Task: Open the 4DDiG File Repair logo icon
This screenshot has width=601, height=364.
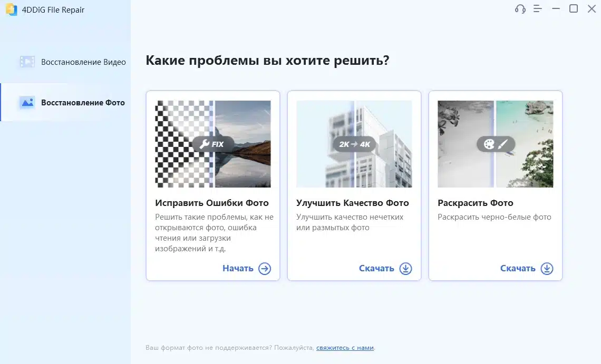Action: click(x=12, y=9)
